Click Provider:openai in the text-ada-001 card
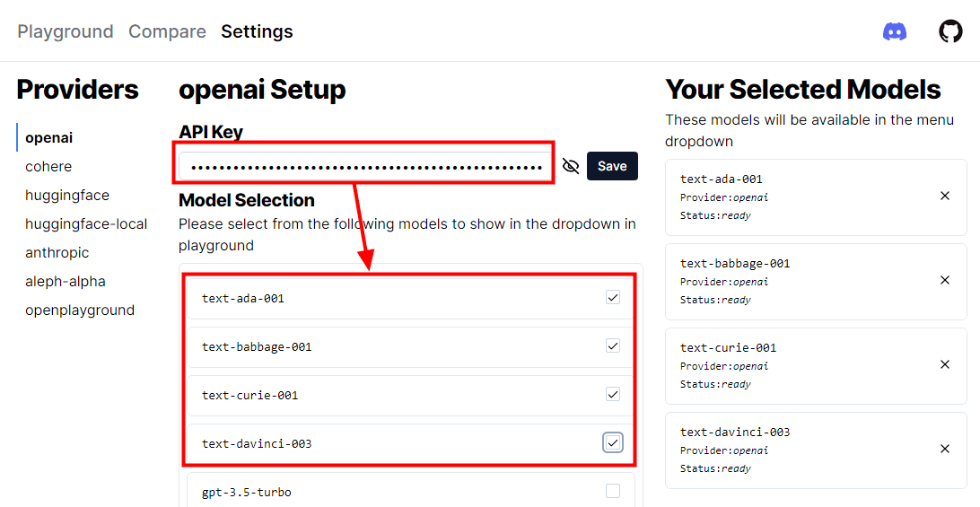 point(724,197)
